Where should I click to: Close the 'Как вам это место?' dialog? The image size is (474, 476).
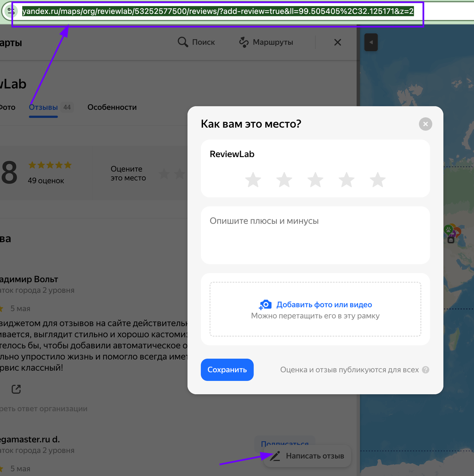tap(426, 124)
